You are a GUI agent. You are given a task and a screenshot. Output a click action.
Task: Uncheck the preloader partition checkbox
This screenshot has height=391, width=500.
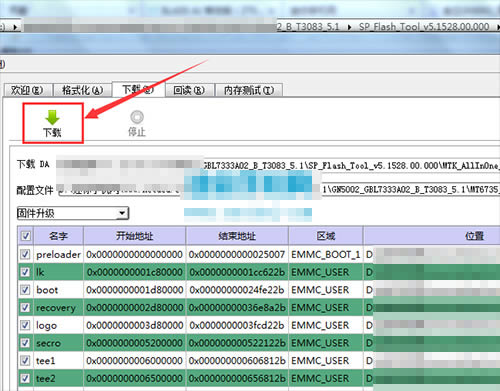(x=25, y=254)
